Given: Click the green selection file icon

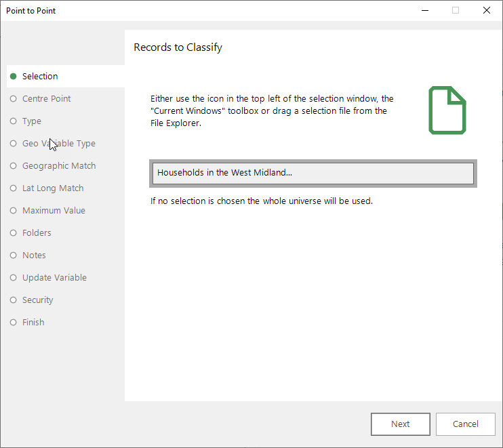Looking at the screenshot, I should pos(447,110).
